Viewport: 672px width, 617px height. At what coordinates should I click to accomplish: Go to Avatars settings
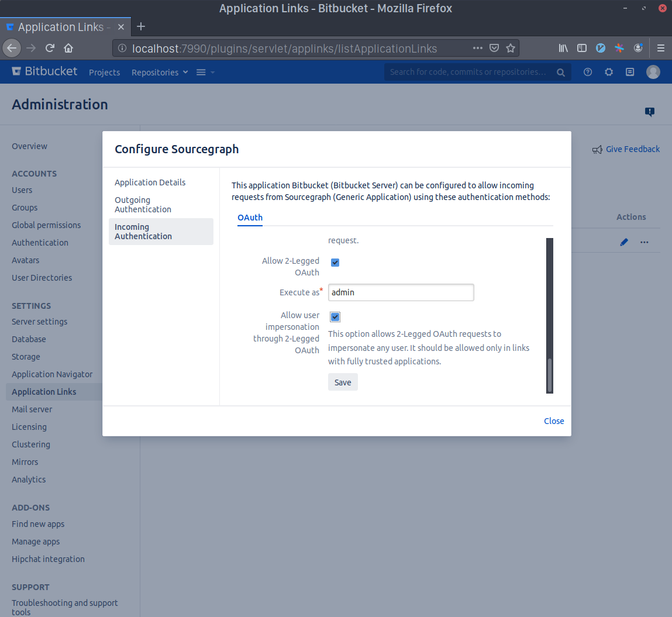click(x=25, y=260)
